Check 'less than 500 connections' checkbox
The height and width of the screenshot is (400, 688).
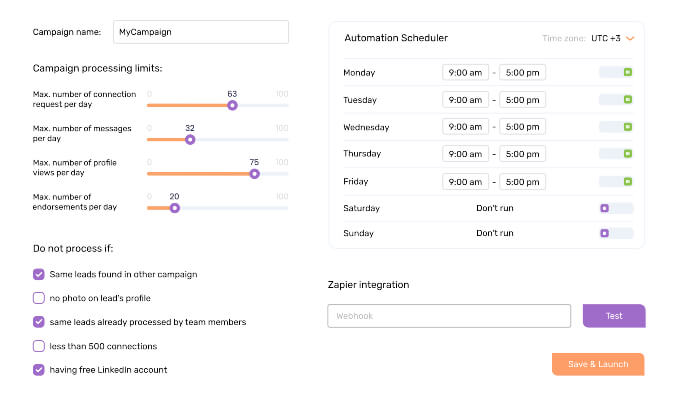(x=39, y=346)
